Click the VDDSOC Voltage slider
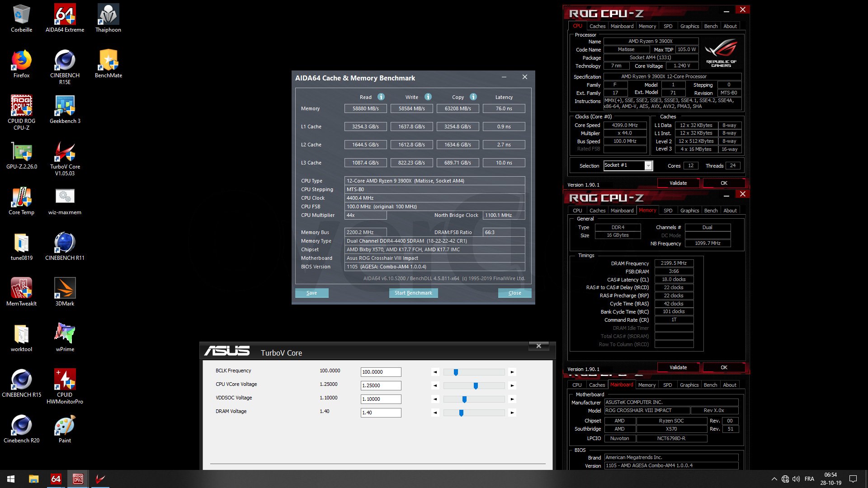This screenshot has height=488, width=868. click(474, 399)
